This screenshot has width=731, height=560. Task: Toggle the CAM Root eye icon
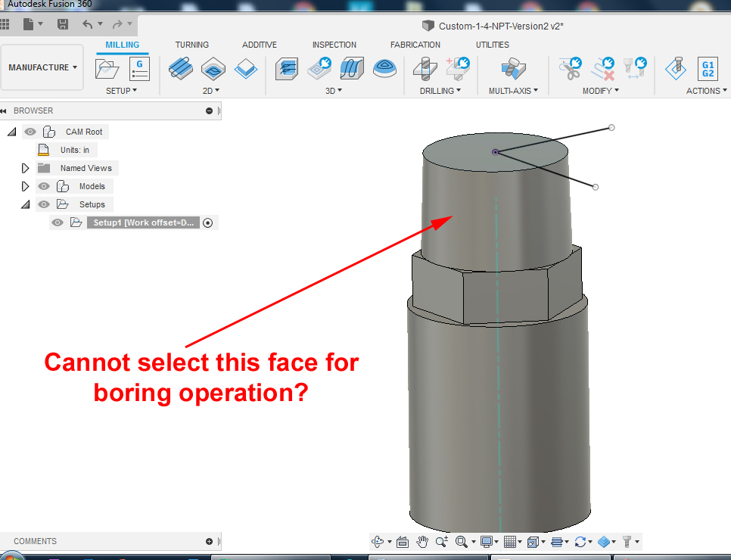coord(30,131)
